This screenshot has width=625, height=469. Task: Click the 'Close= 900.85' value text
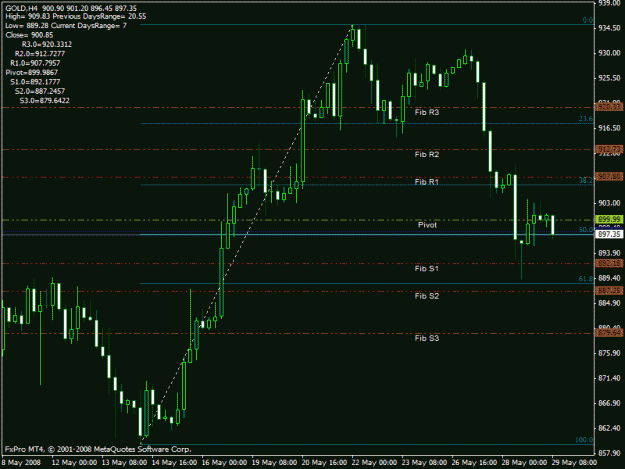pyautogui.click(x=29, y=35)
